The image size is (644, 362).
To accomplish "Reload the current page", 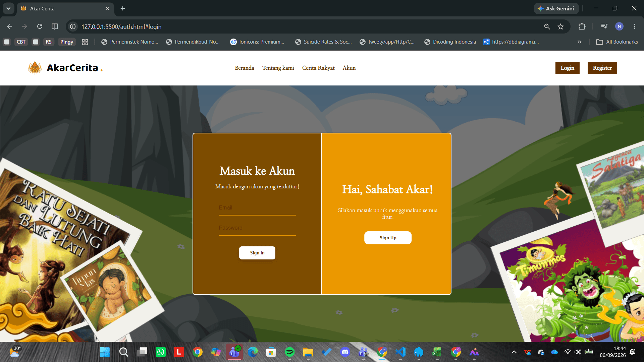I will tap(40, 26).
